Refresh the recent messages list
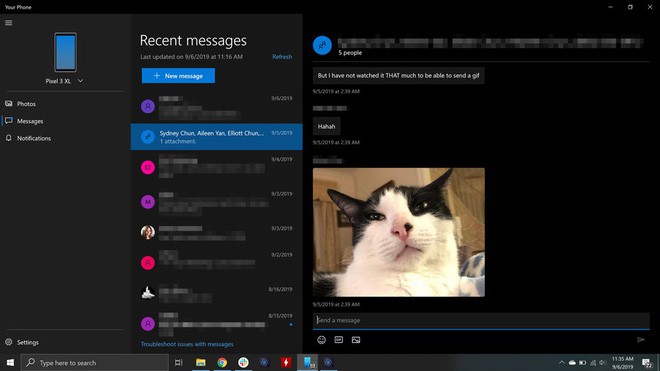 (x=282, y=56)
